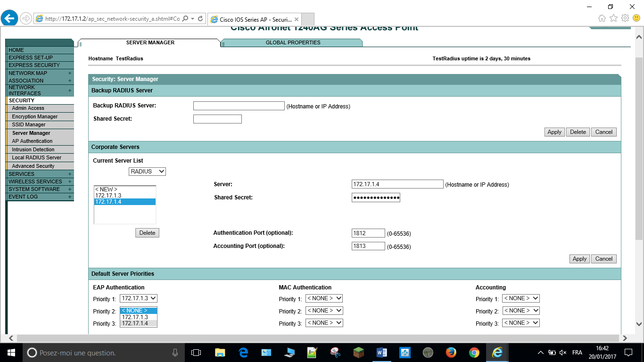Open the browser settings gear icon
The width and height of the screenshot is (644, 362).
point(625,18)
